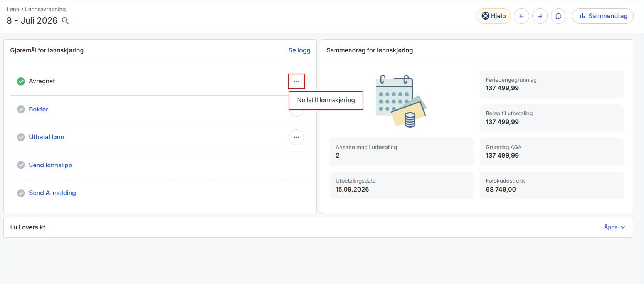Click the Send A-melding link
This screenshot has width=644, height=284.
click(52, 193)
